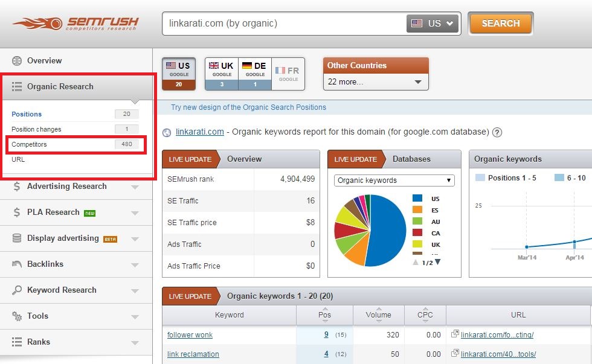The image size is (592, 364).
Task: Sort by the CPC column arrows
Action: point(425,315)
